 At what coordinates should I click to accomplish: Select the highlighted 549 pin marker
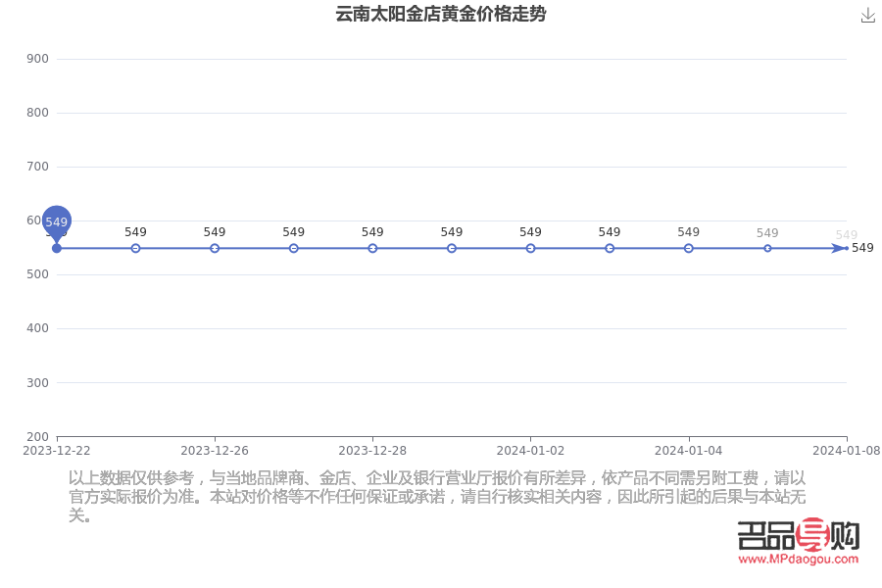[x=56, y=224]
